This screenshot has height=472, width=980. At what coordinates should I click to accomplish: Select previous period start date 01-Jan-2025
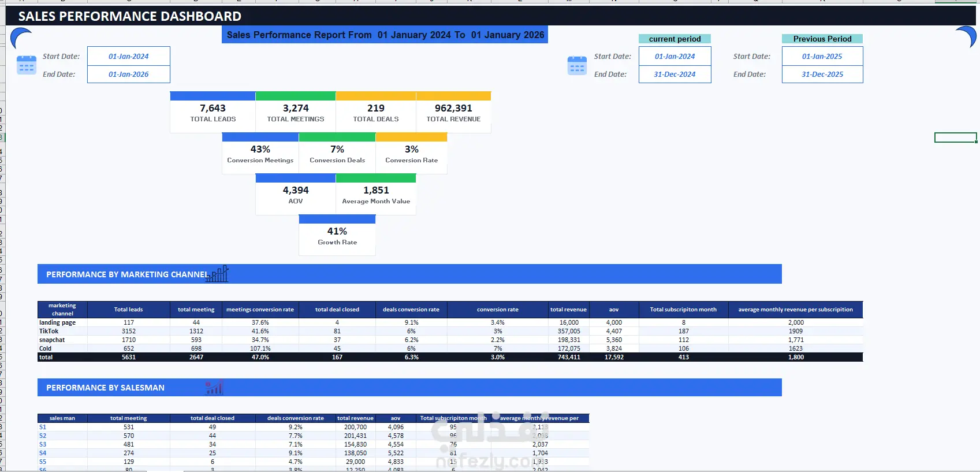822,56
